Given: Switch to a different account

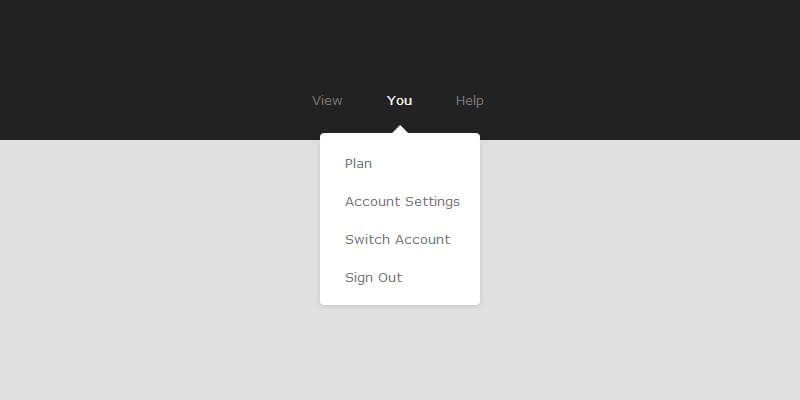Looking at the screenshot, I should click(x=397, y=239).
